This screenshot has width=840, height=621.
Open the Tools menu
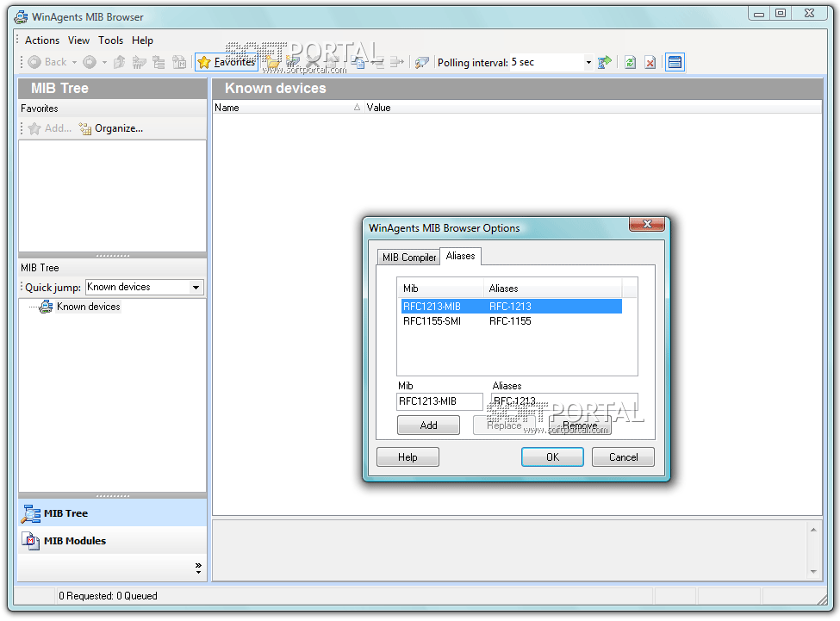(110, 40)
